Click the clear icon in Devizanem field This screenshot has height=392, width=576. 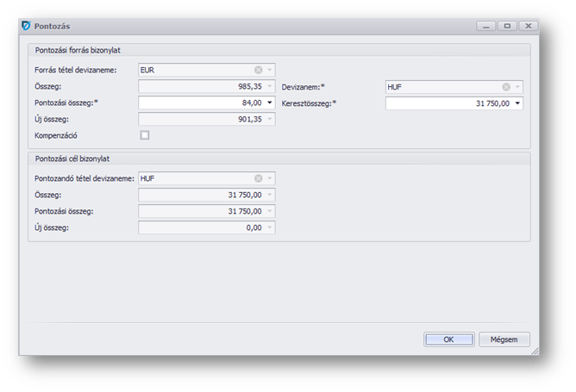coord(506,87)
